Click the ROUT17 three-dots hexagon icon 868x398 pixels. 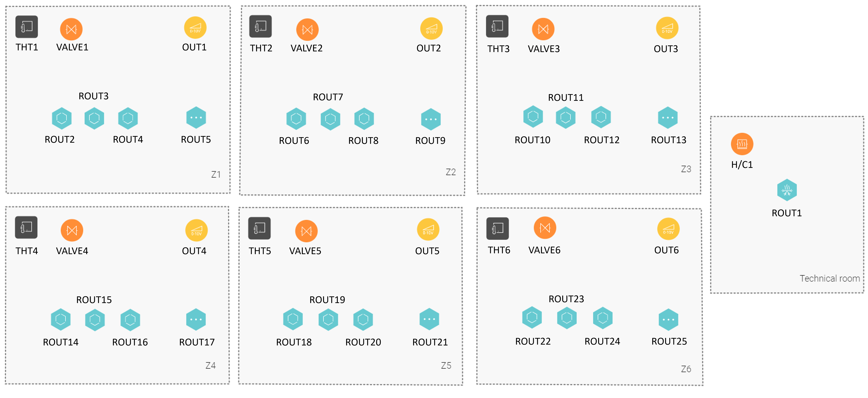coord(196,319)
